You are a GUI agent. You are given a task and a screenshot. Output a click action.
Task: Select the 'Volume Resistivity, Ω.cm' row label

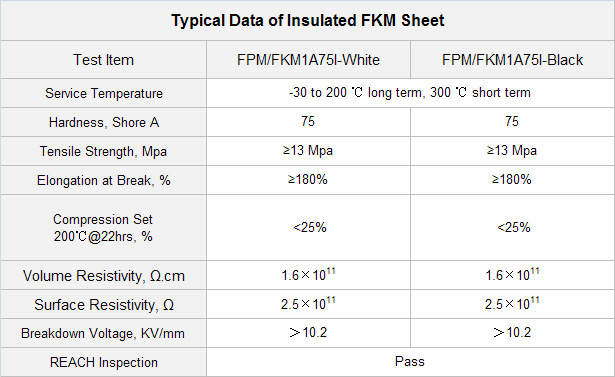104,276
